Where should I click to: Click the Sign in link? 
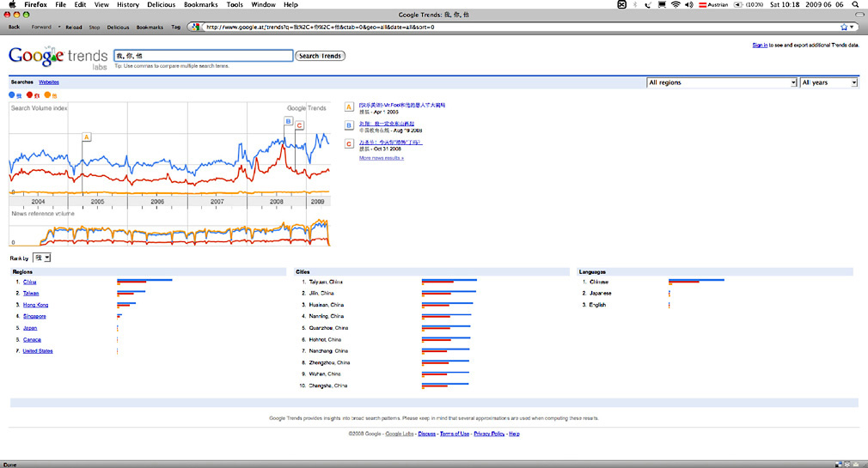tap(760, 45)
